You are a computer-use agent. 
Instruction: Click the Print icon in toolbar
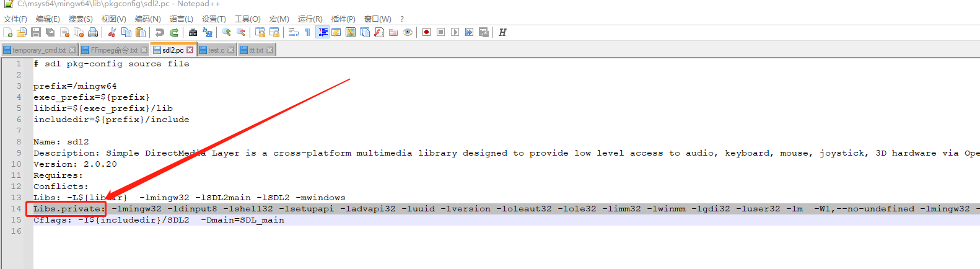(93, 32)
